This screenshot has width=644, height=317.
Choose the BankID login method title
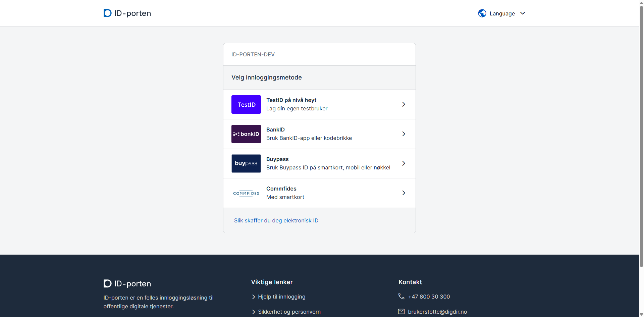point(275,129)
